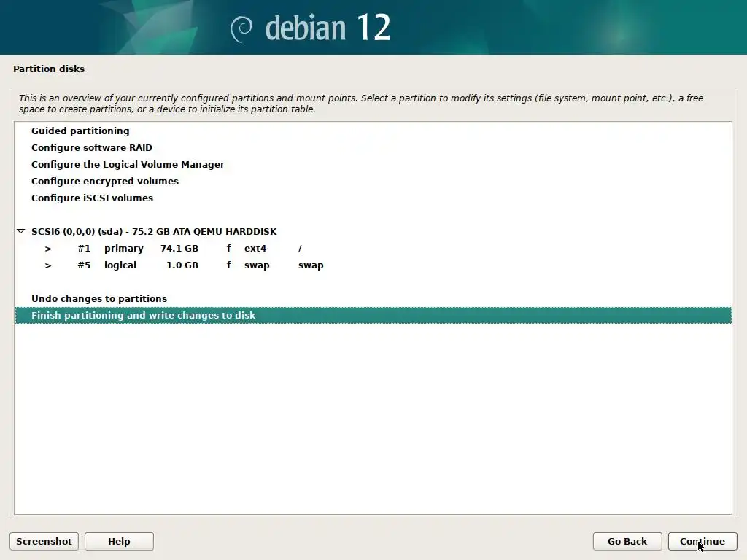Select Guided partitioning option
This screenshot has width=747, height=560.
tap(373, 131)
